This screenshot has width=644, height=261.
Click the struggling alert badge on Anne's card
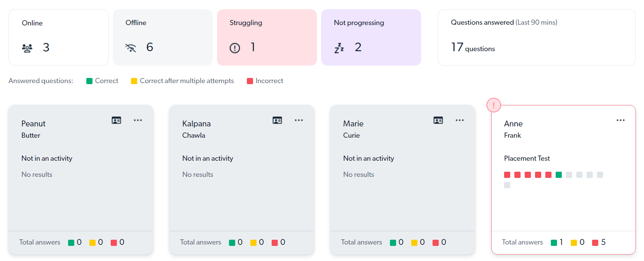click(494, 105)
